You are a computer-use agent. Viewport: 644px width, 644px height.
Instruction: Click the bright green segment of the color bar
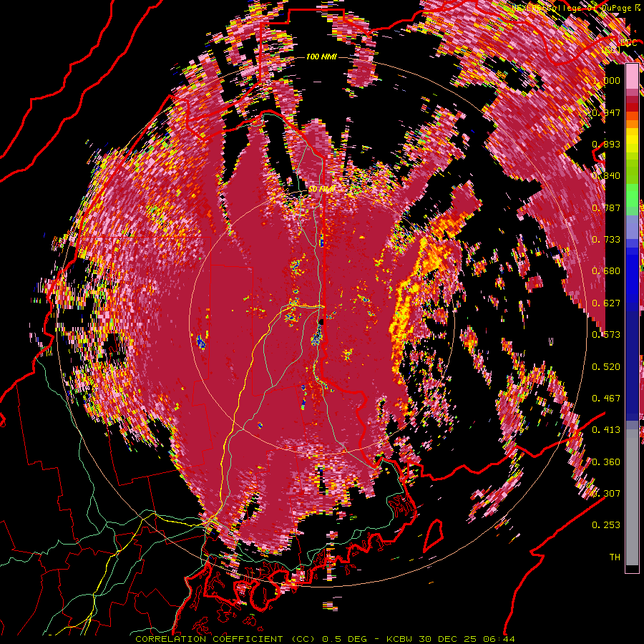click(x=632, y=195)
